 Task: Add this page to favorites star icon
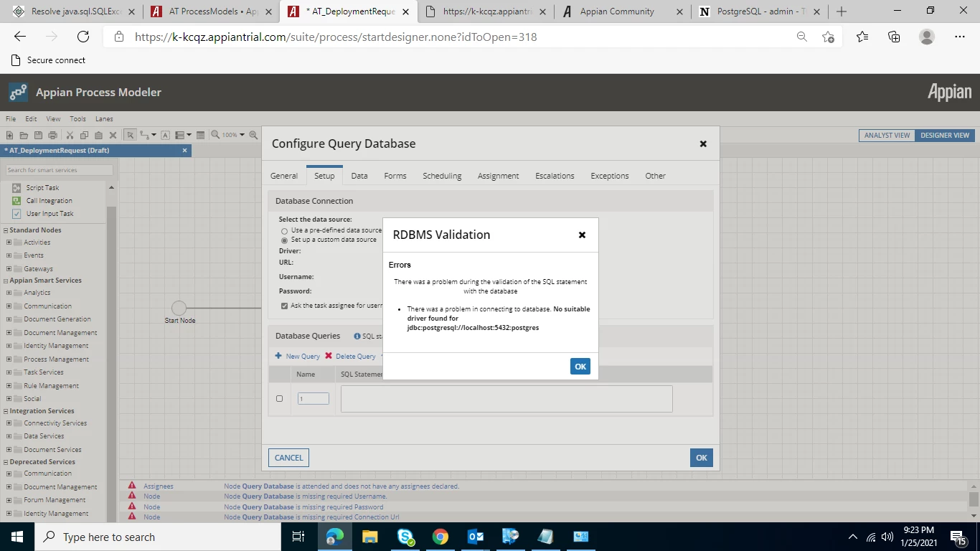tap(828, 37)
